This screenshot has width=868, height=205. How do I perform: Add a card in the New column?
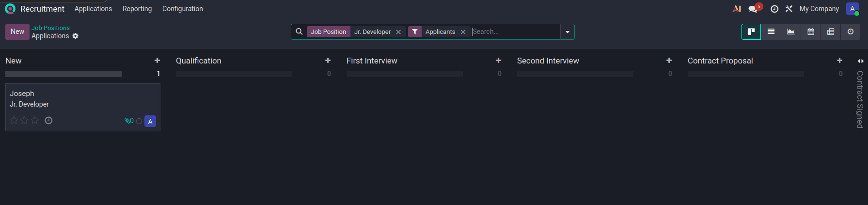click(x=157, y=61)
